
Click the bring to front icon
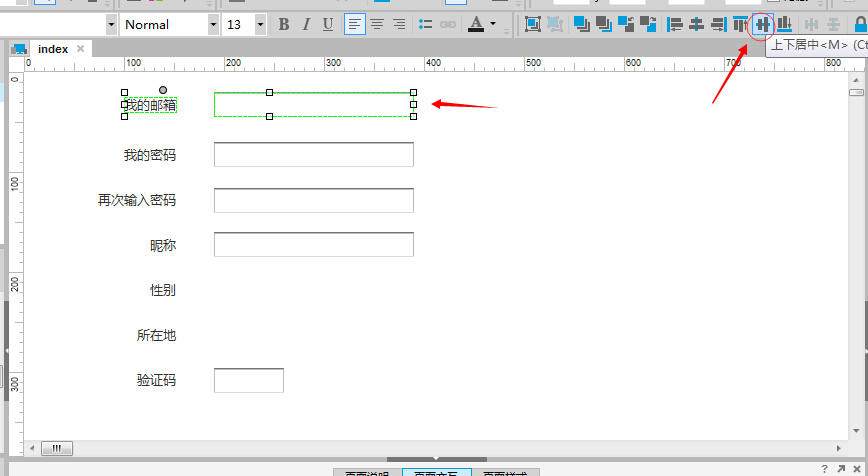[x=581, y=24]
